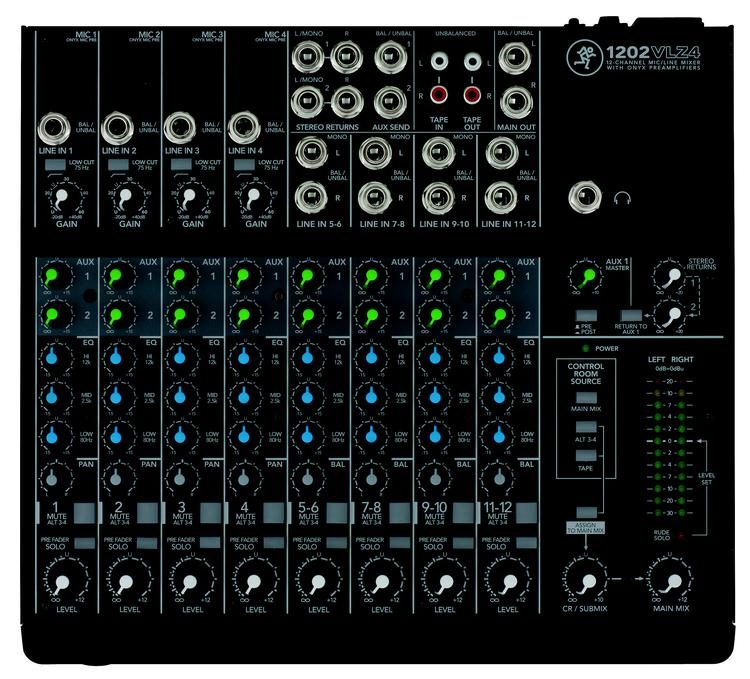This screenshot has width=750, height=679.
Task: Click channel 2 blue HI 12k EQ knob
Action: click(116, 357)
